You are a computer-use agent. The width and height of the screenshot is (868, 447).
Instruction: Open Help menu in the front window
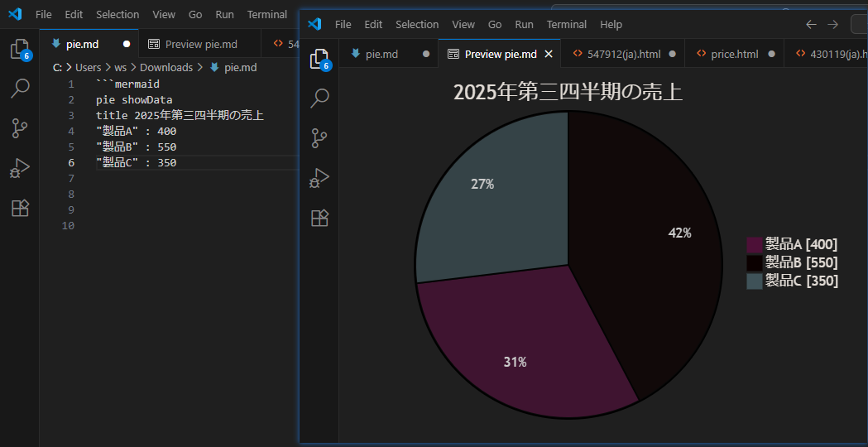(611, 24)
